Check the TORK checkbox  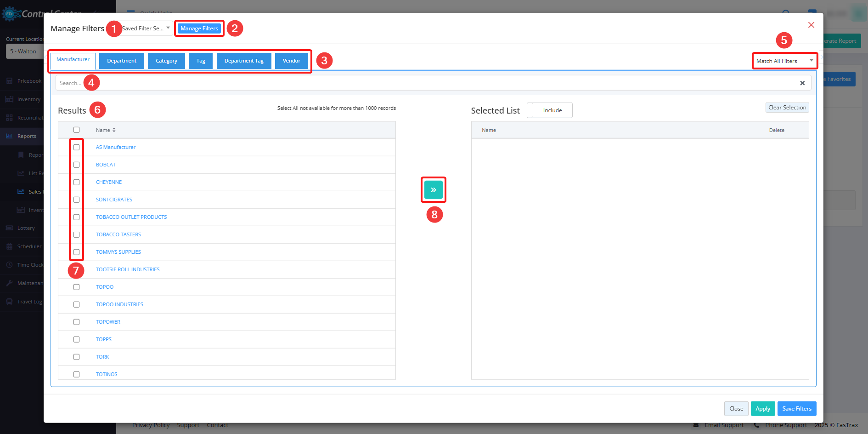pyautogui.click(x=77, y=357)
